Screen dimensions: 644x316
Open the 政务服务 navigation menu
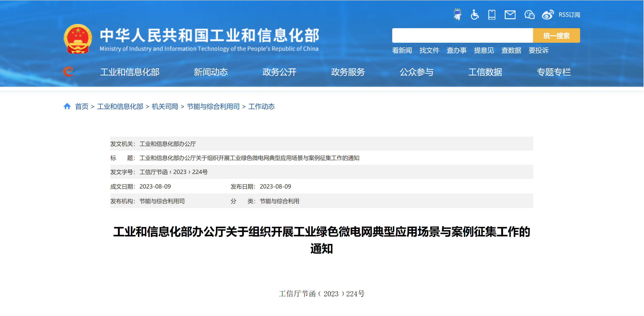click(x=348, y=72)
